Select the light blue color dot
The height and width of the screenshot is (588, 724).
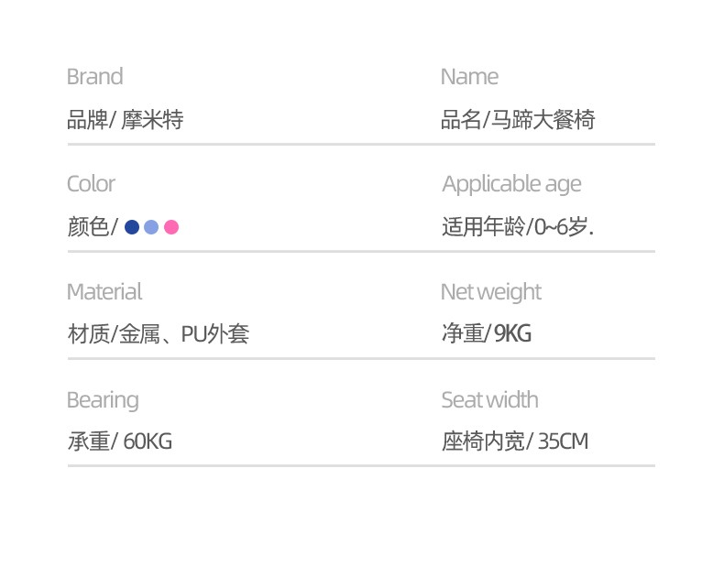(151, 227)
